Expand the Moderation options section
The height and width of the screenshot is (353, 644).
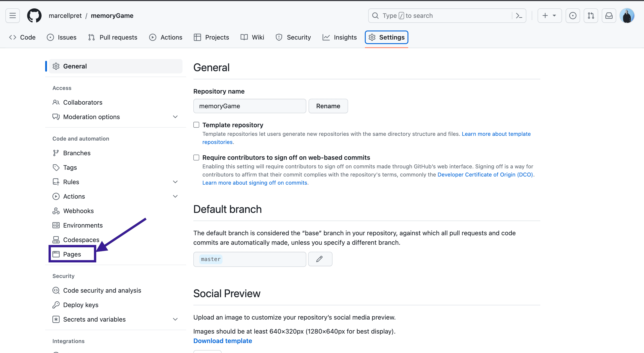pos(175,117)
